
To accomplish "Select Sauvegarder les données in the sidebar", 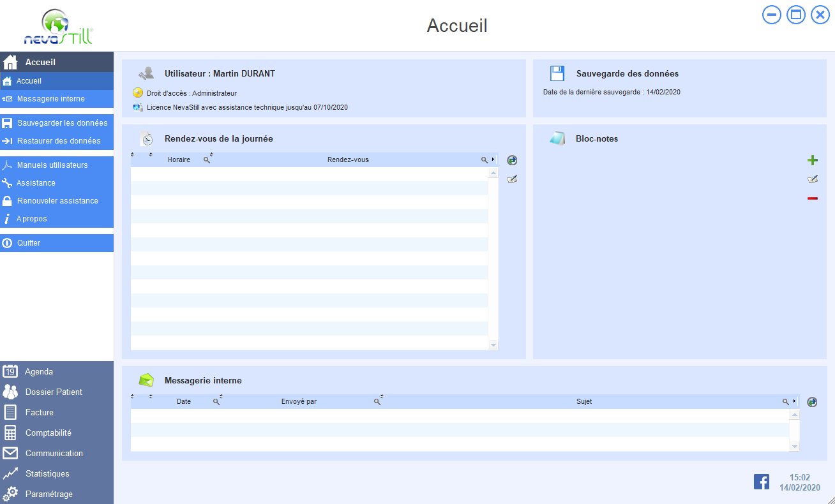I will click(x=62, y=123).
